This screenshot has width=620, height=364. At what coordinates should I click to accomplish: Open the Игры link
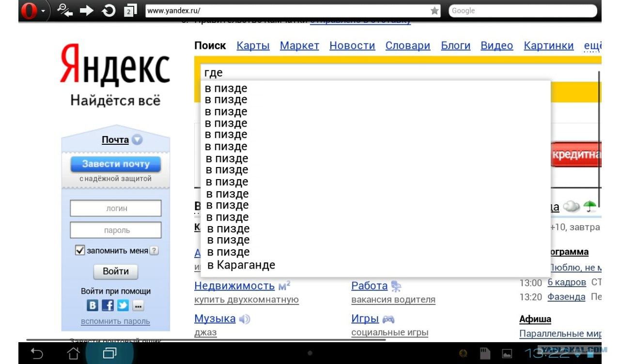coord(365,318)
